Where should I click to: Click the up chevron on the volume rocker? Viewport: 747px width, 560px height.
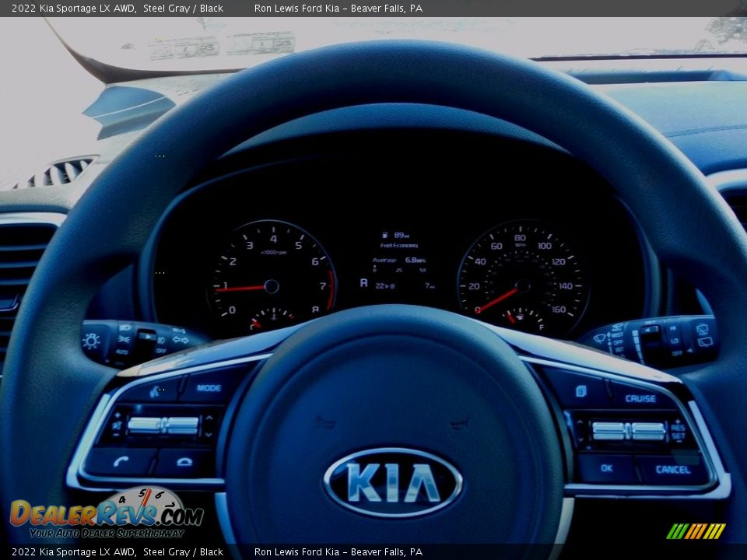(x=209, y=418)
